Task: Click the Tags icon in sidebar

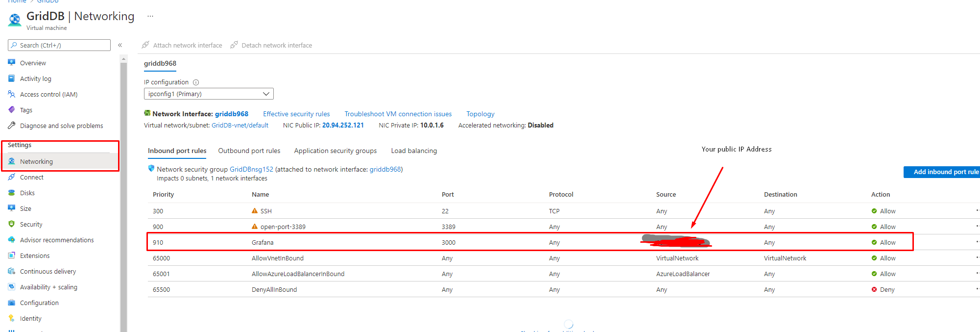Action: pyautogui.click(x=12, y=110)
